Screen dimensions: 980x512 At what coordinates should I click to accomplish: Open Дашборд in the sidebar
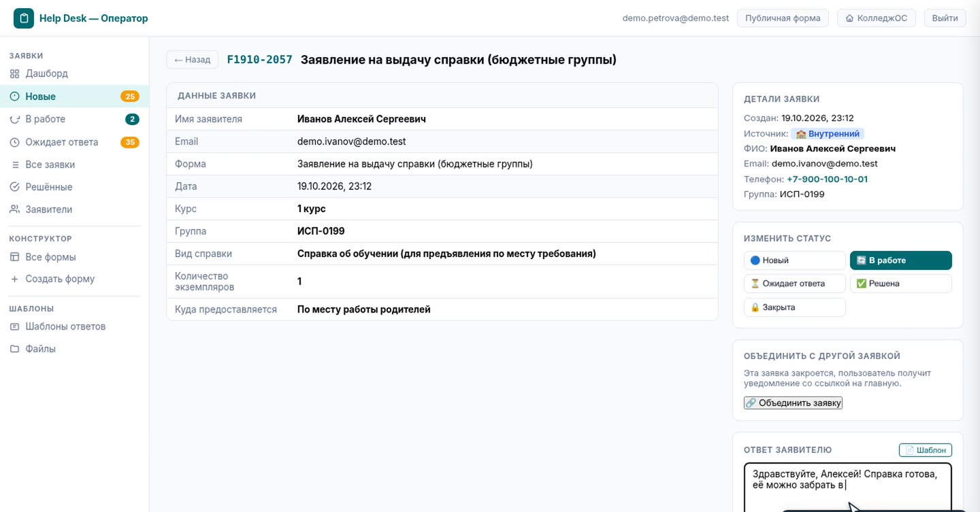click(74, 73)
